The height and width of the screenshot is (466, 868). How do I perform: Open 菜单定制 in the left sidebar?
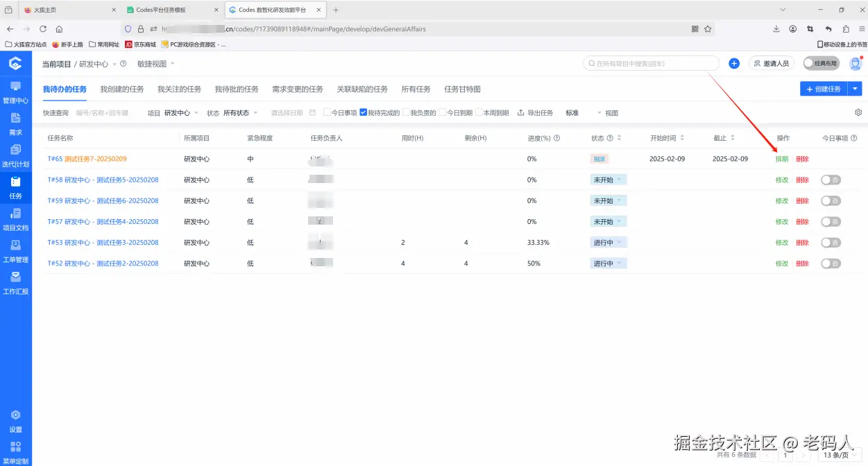tap(15, 453)
